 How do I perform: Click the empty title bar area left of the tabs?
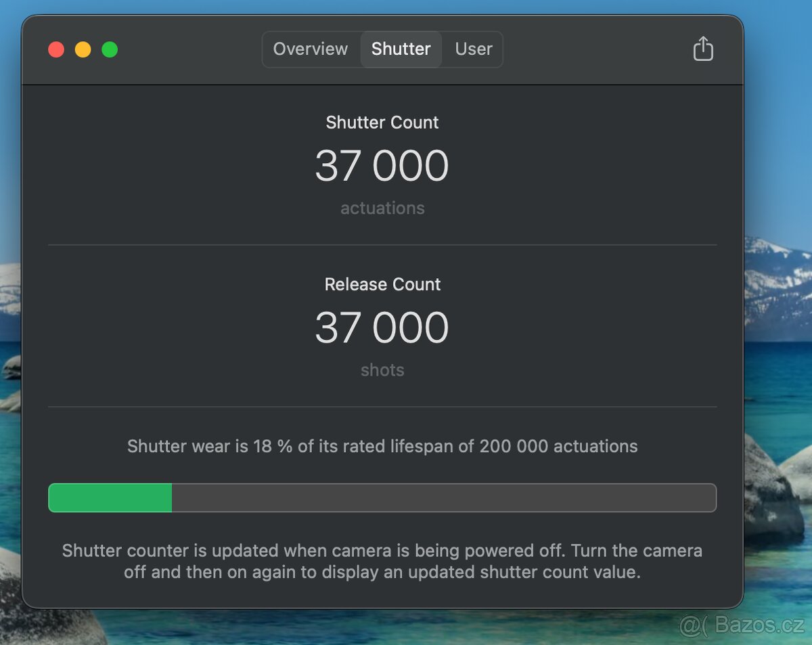tap(189, 49)
